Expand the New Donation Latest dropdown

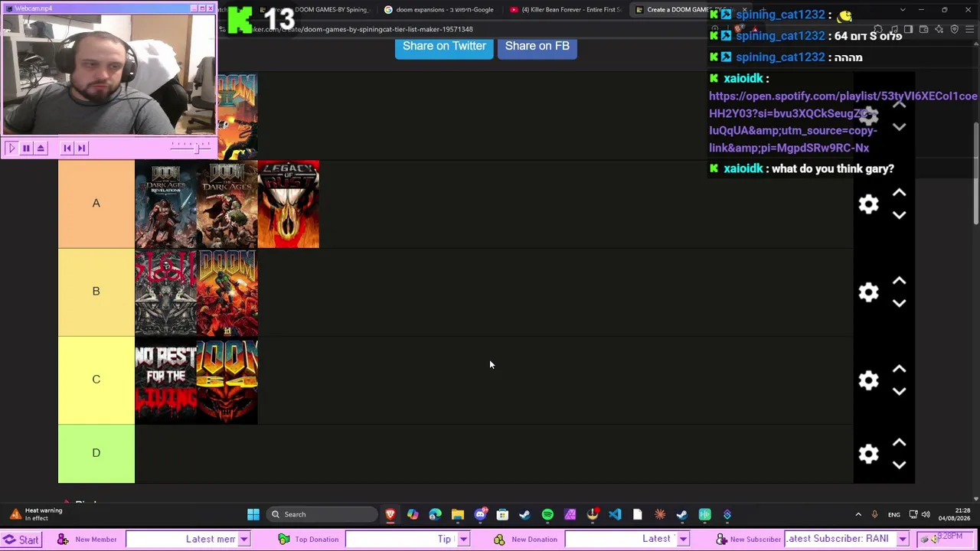pos(682,540)
